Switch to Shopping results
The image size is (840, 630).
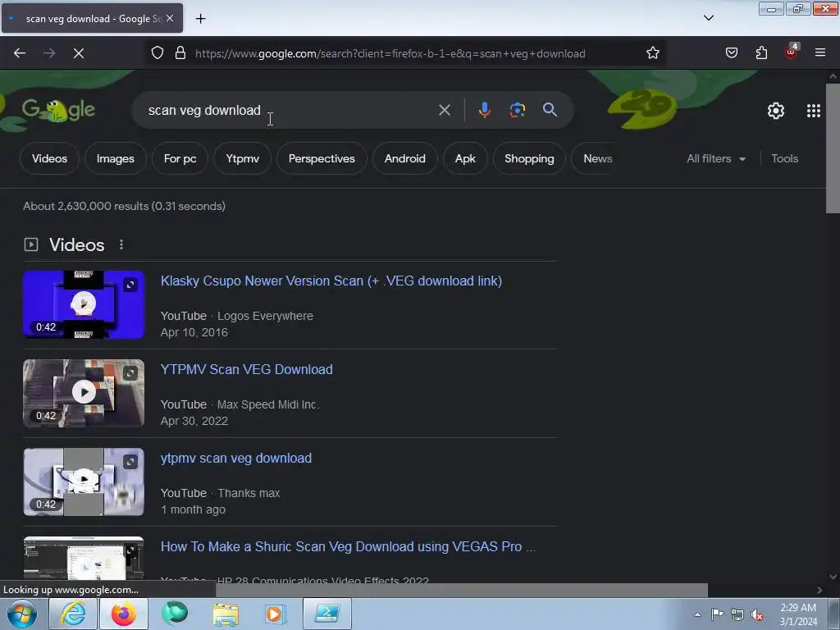click(x=529, y=158)
